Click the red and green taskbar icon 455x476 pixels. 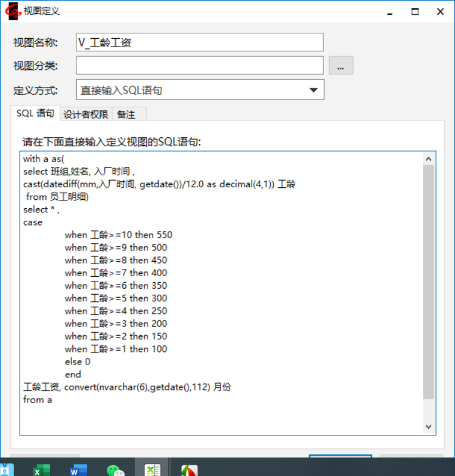tap(189, 470)
